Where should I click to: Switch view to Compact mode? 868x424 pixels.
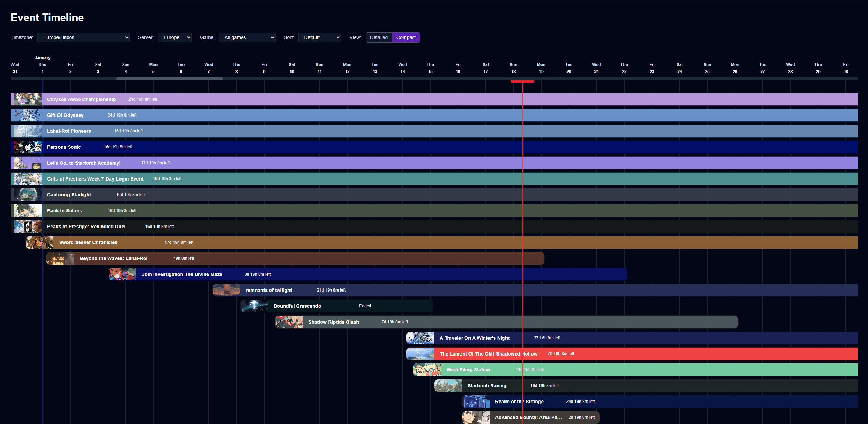[x=406, y=37]
